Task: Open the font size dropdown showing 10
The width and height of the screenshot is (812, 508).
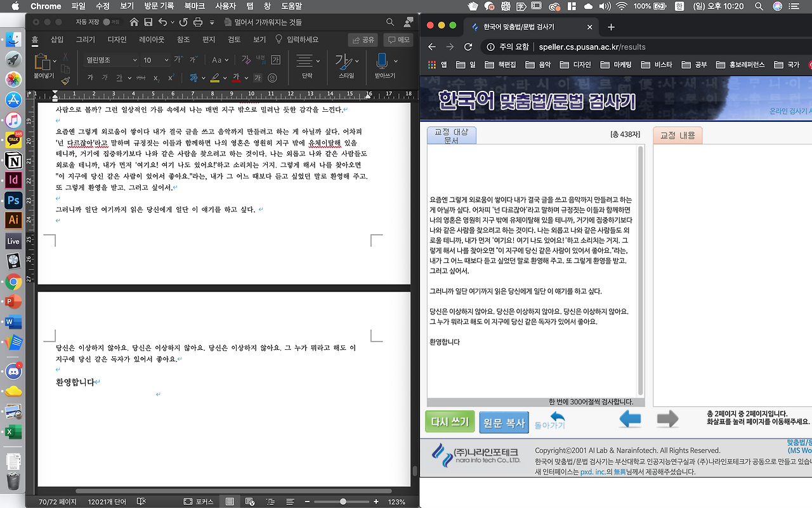Action: [155, 60]
